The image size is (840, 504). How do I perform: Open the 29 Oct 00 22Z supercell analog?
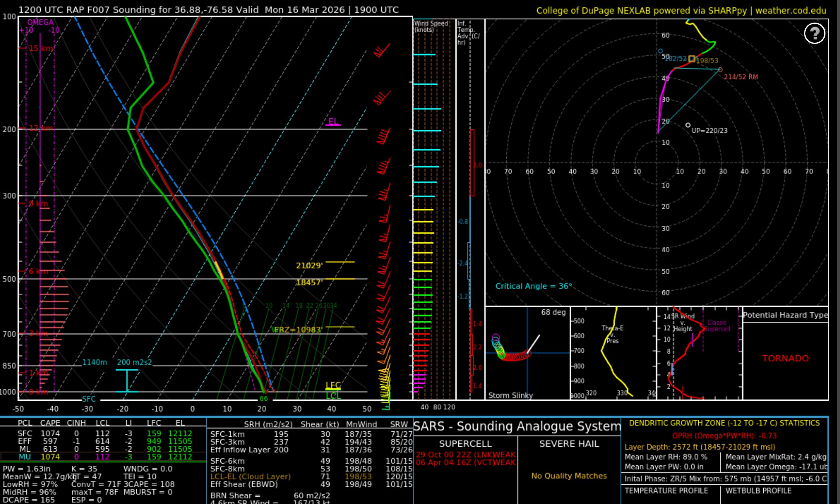tap(465, 455)
